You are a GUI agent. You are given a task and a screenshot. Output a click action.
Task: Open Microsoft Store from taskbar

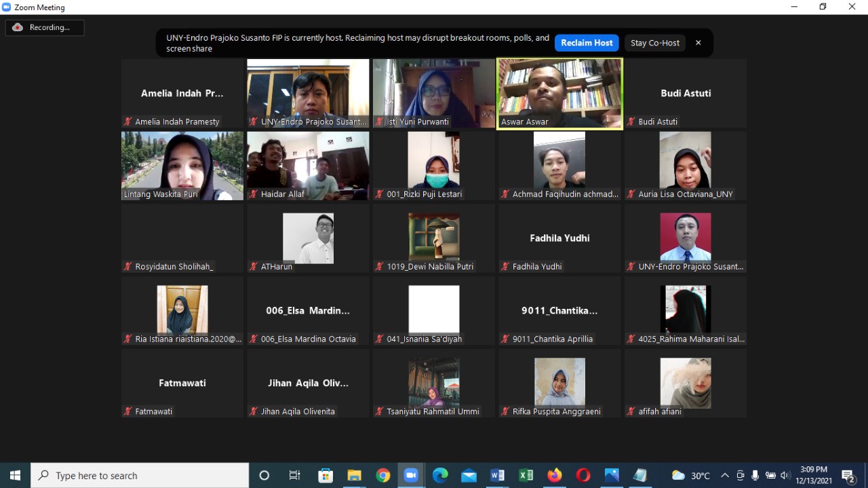click(325, 475)
